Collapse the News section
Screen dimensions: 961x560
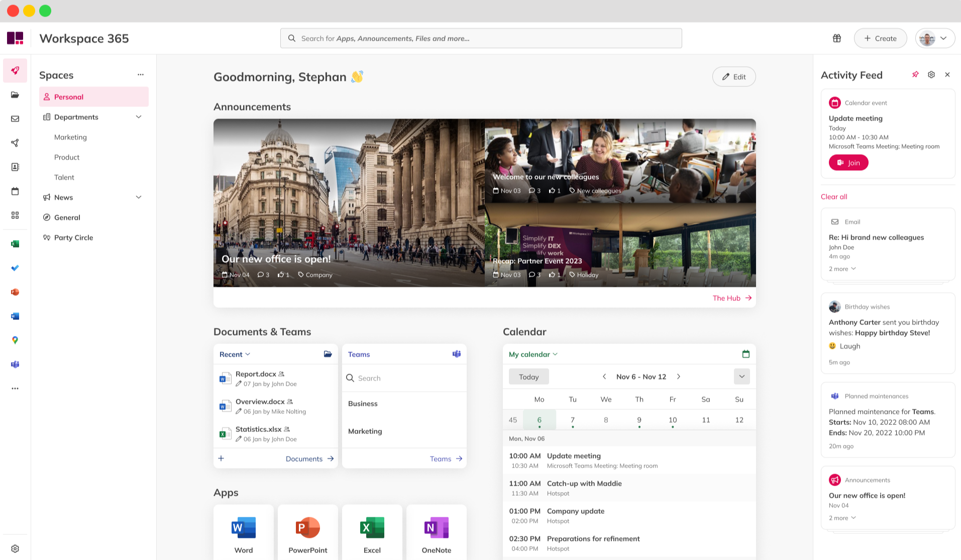[x=139, y=197]
